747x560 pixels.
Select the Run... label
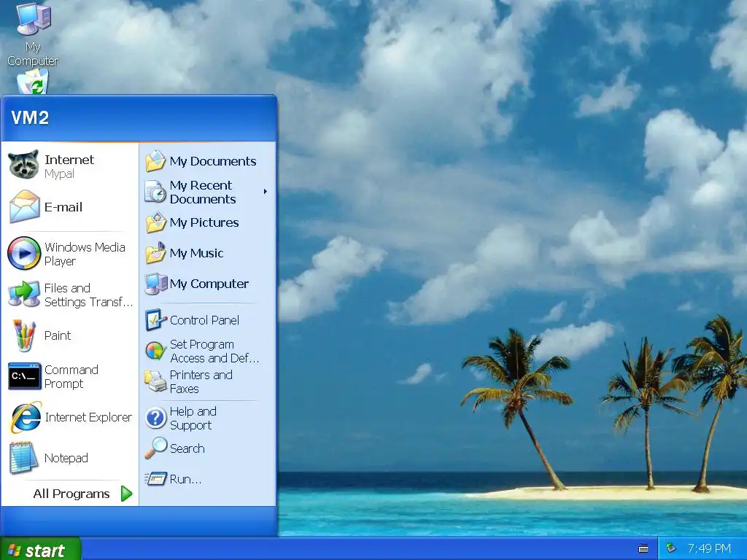[185, 479]
